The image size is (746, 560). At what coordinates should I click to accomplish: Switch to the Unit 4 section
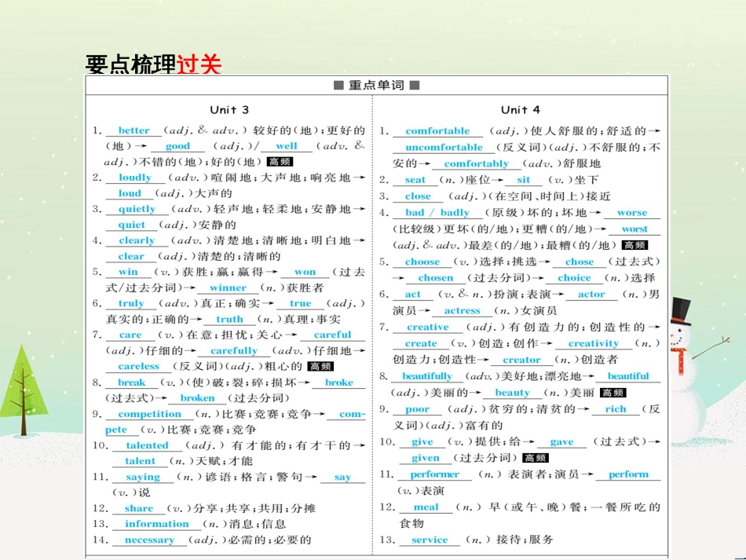point(520,110)
